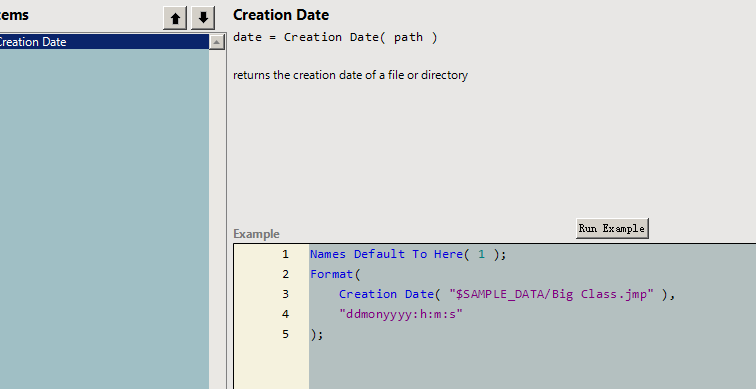Click line number 1 in example gutter

click(285, 254)
